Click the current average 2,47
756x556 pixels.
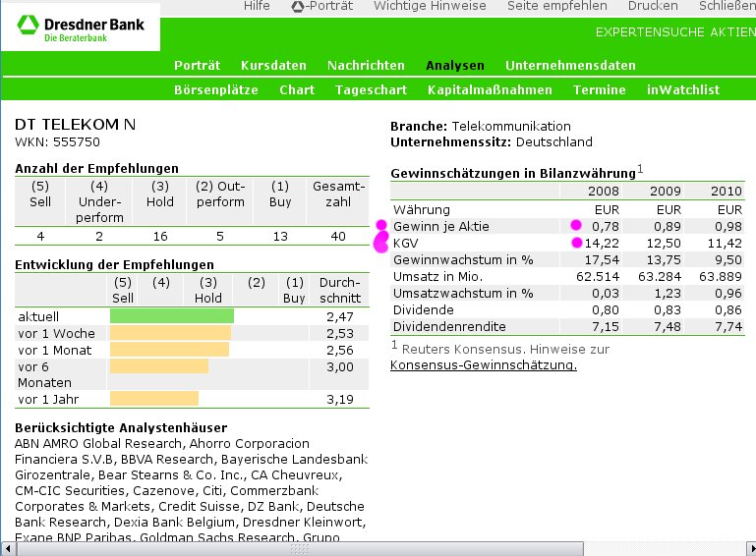(x=340, y=316)
